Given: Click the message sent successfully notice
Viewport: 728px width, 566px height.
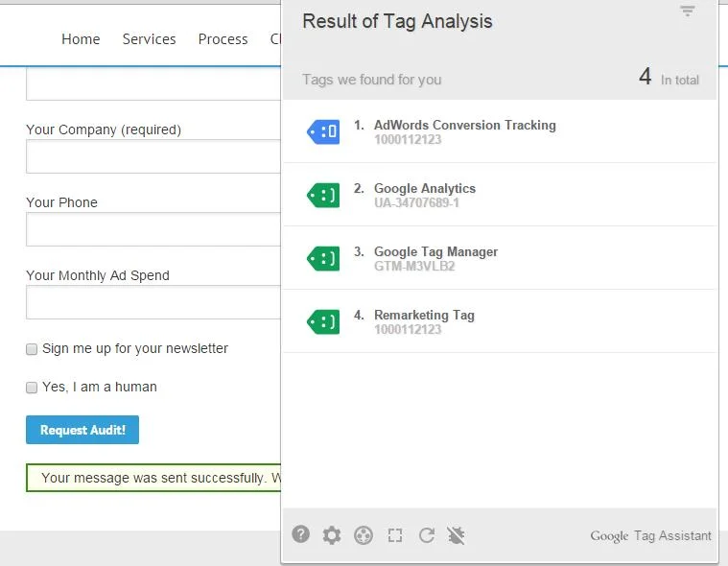Looking at the screenshot, I should (x=153, y=478).
